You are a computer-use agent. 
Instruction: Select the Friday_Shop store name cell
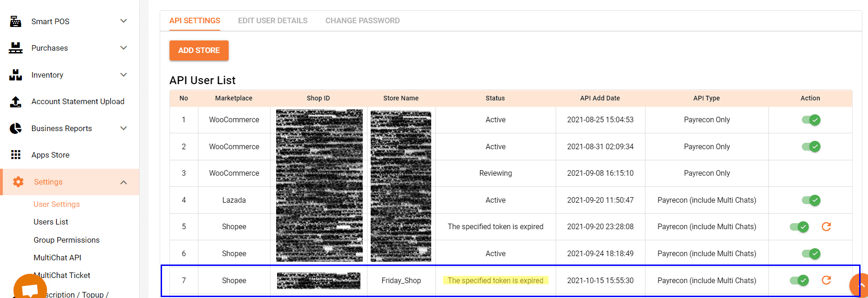401,280
